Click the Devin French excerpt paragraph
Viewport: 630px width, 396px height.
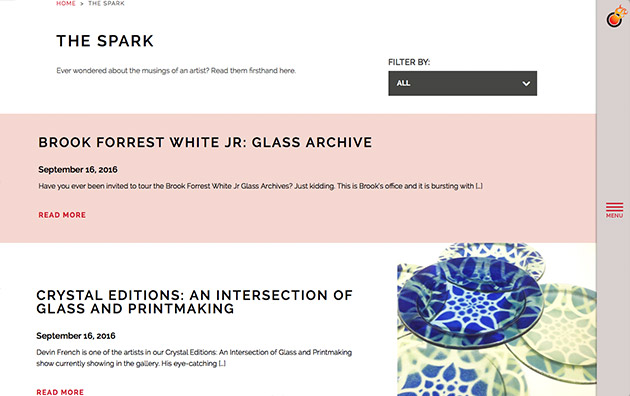194,358
